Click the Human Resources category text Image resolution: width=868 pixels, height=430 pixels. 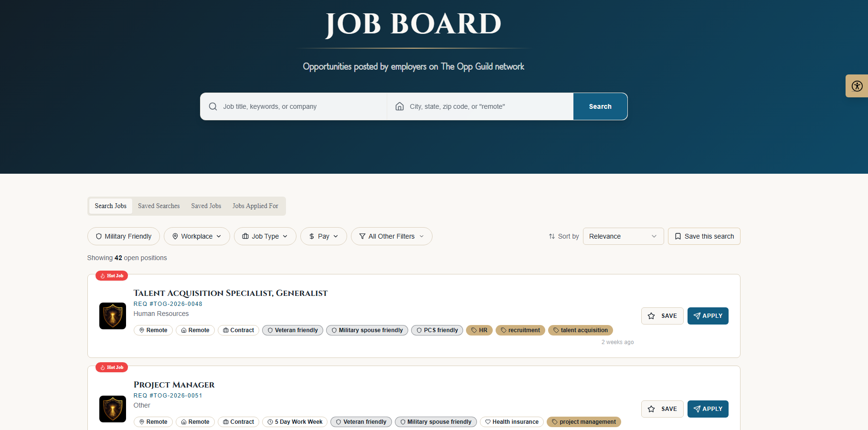(161, 314)
